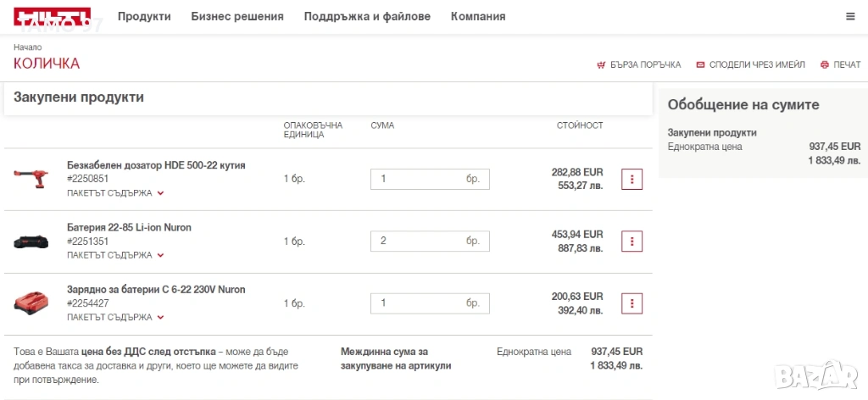Click the C 6-22 charger thumbnail image
This screenshot has width=868, height=400.
click(32, 303)
